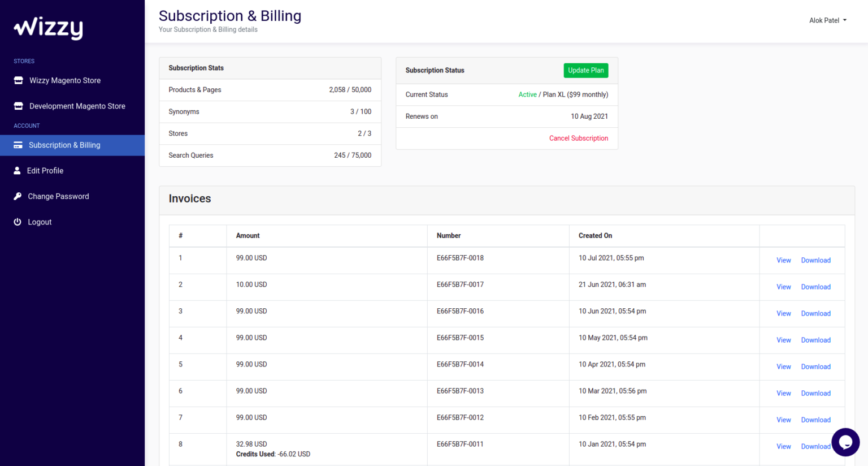Click the Update Plan button
The width and height of the screenshot is (868, 466).
click(585, 70)
